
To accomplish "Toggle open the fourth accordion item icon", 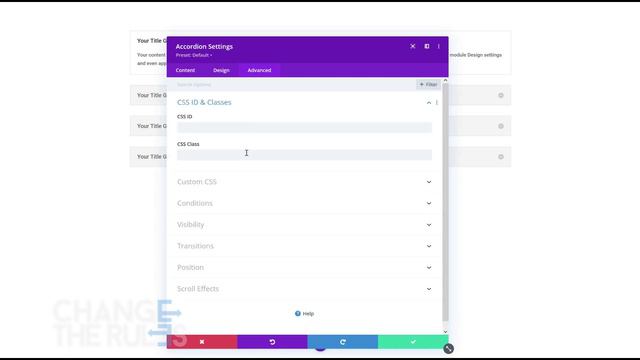I will click(x=501, y=157).
